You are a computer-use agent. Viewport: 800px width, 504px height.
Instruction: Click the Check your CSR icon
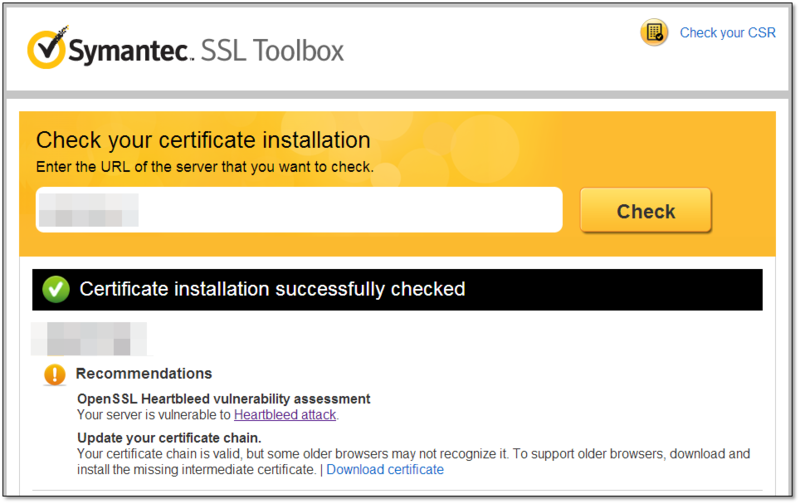point(654,32)
